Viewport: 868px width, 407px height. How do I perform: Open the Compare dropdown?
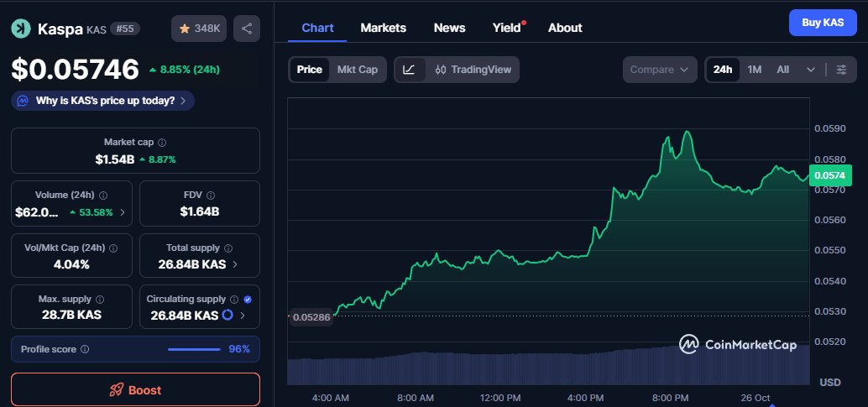pyautogui.click(x=659, y=70)
